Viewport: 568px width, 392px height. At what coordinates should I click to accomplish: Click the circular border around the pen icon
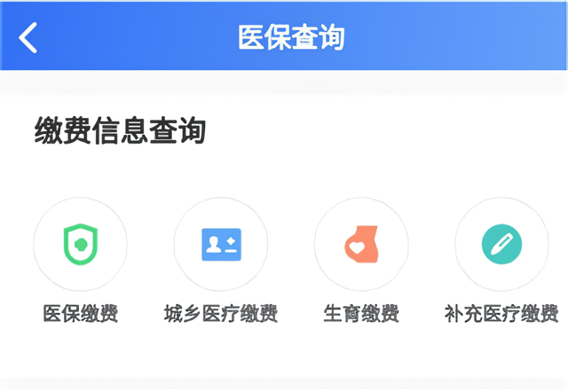click(x=501, y=198)
